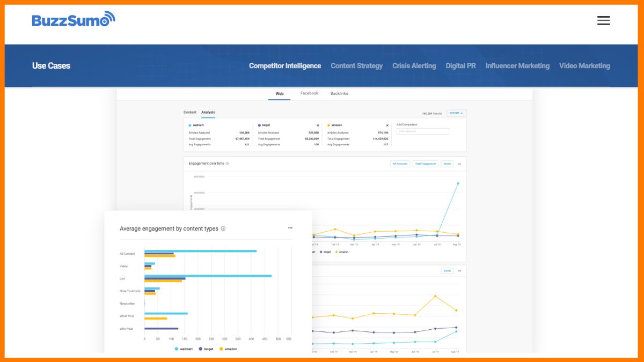Toggle amazon series in bar chart legend
The height and width of the screenshot is (362, 644).
228,349
